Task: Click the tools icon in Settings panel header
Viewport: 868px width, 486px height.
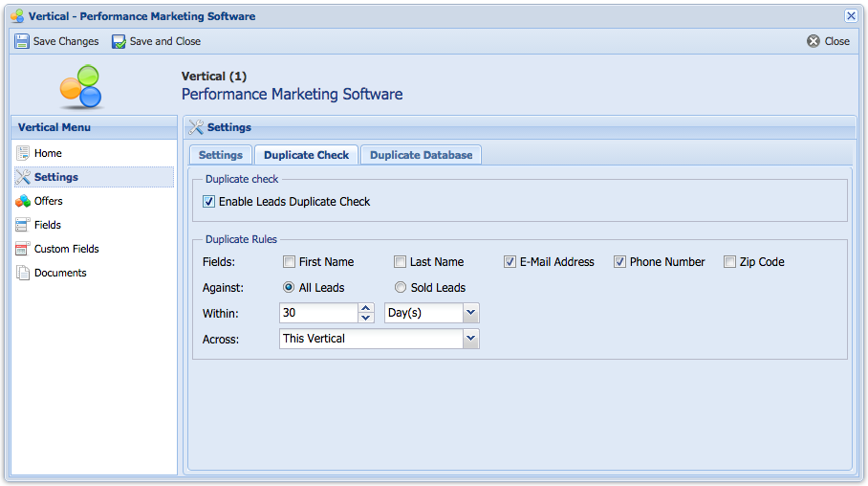Action: pos(196,127)
